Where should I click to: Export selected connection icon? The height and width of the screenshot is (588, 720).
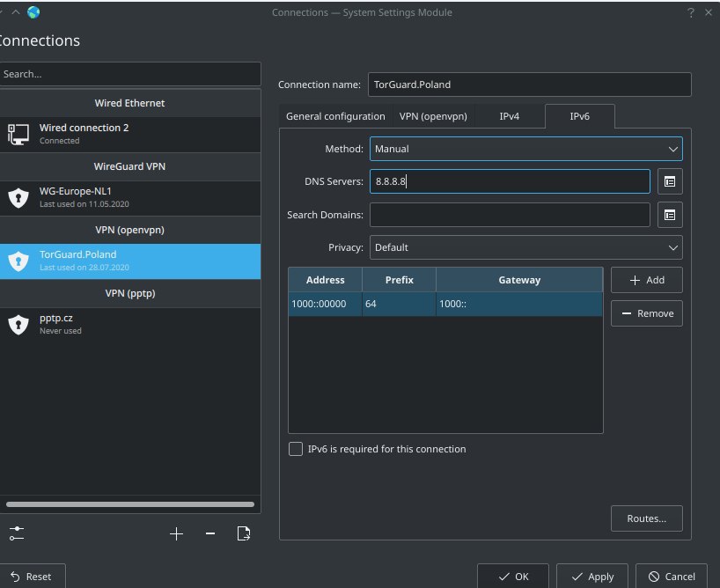244,533
